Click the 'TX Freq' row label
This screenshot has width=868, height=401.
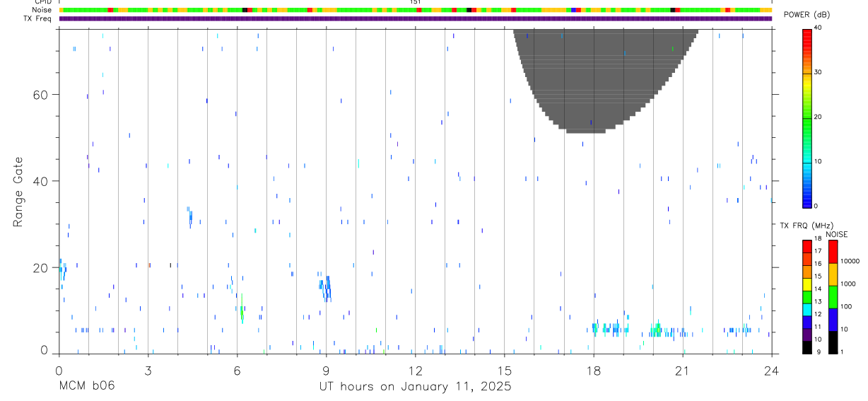click(x=39, y=18)
